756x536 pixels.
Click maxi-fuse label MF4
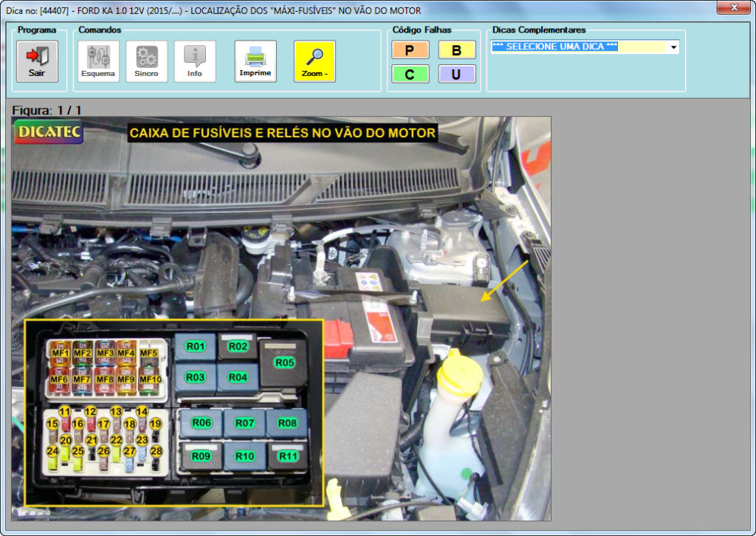tap(126, 354)
